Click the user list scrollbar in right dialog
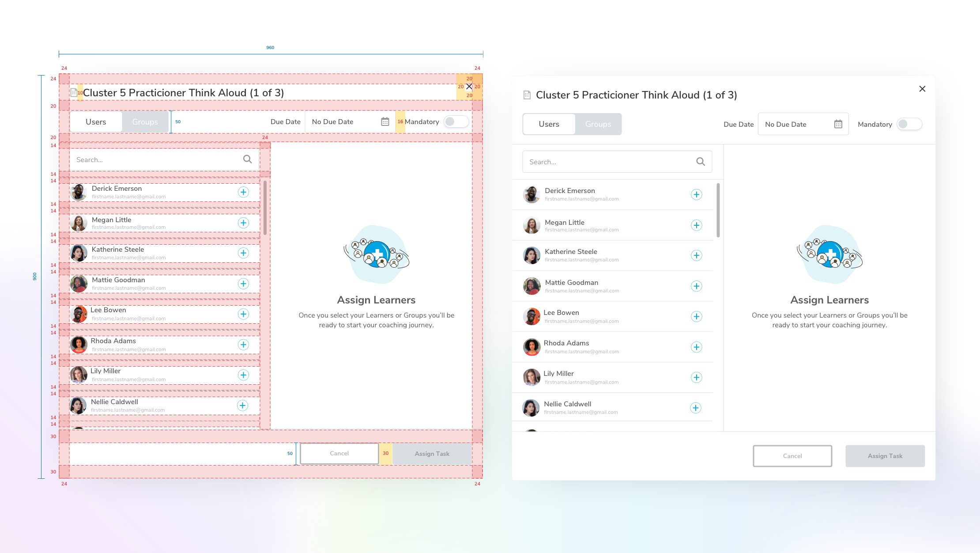This screenshot has height=553, width=980. pos(718,210)
